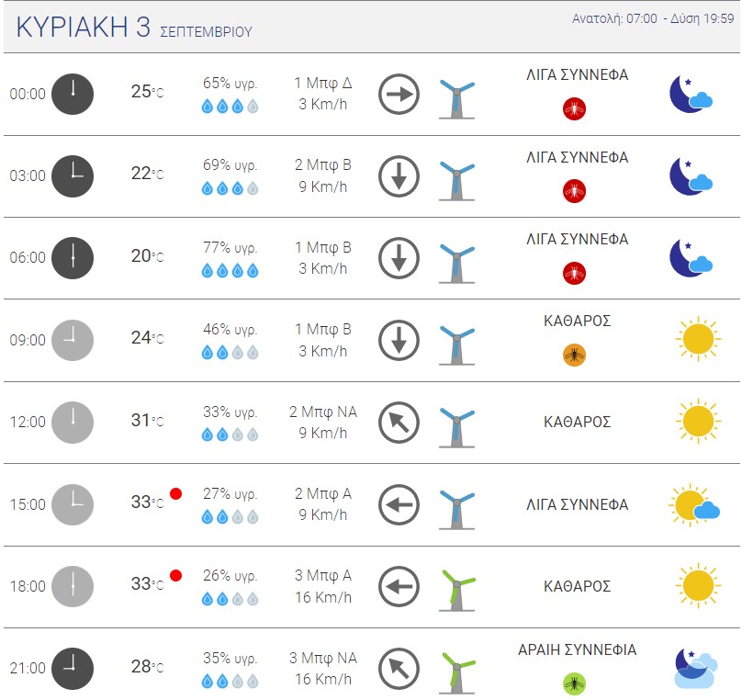
Task: Click the green wind turbine at 18:00
Action: click(x=456, y=590)
